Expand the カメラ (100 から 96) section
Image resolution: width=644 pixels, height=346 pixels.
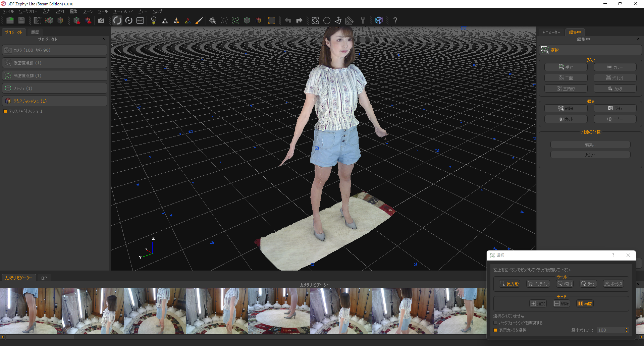[x=55, y=50]
